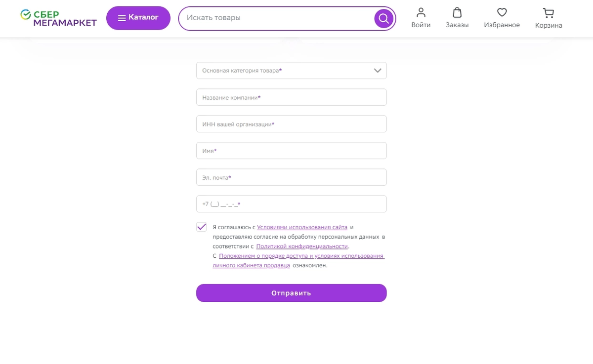Viewport: 593px width, 364px height.
Task: Click the Sber Megamarket logo
Action: pos(58,18)
